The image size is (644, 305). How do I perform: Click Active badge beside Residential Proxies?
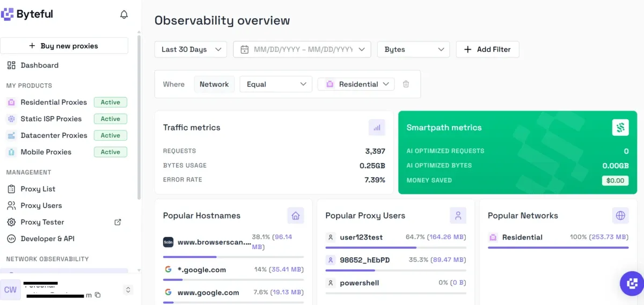point(111,102)
